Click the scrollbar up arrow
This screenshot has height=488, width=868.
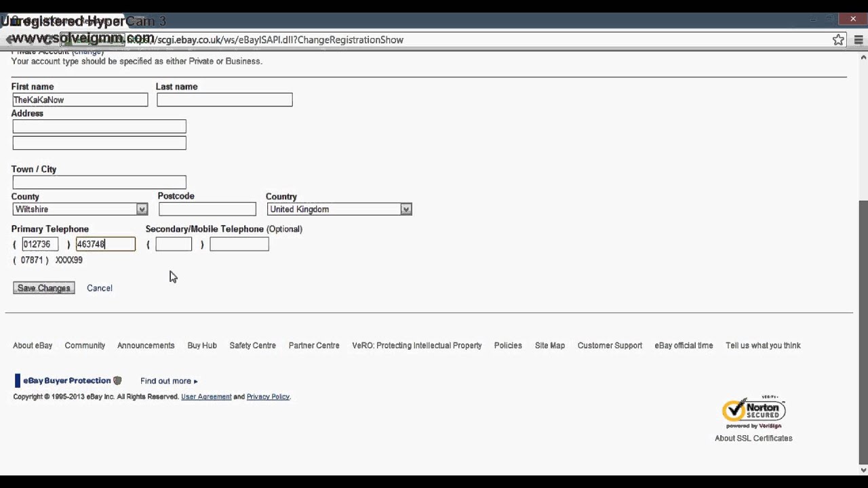click(x=863, y=58)
